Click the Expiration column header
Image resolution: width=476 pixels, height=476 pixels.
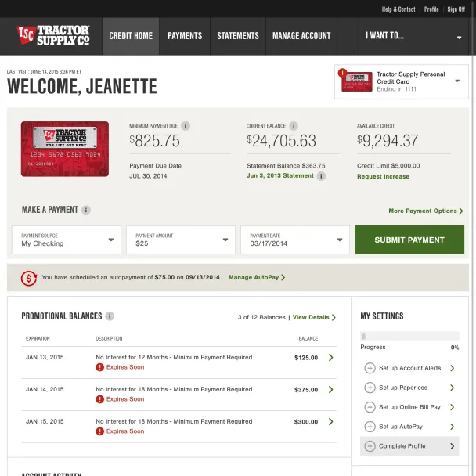(38, 338)
